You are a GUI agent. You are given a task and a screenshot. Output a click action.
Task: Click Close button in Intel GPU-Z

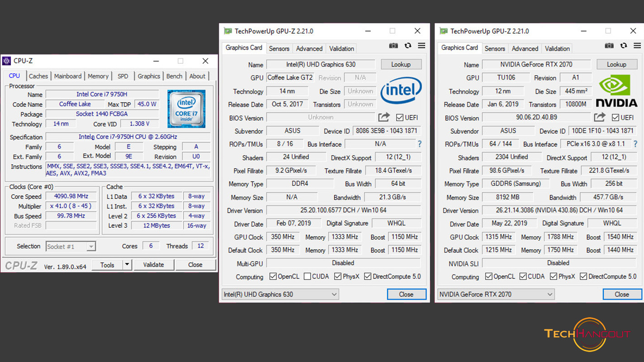coord(406,294)
